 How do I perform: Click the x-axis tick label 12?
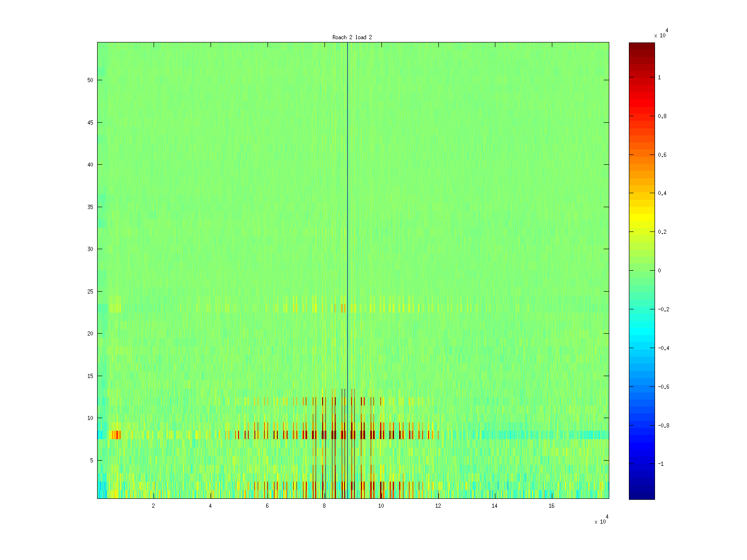(437, 506)
